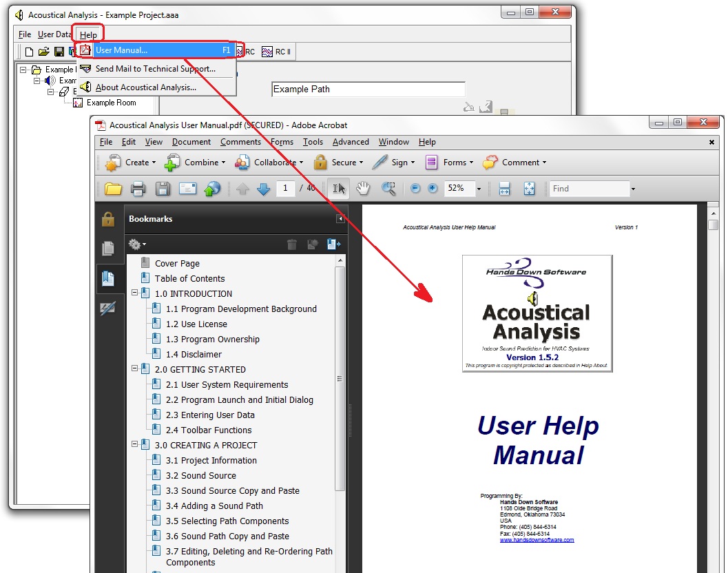Open the Secure dropdown
The height and width of the screenshot is (573, 728).
point(338,163)
